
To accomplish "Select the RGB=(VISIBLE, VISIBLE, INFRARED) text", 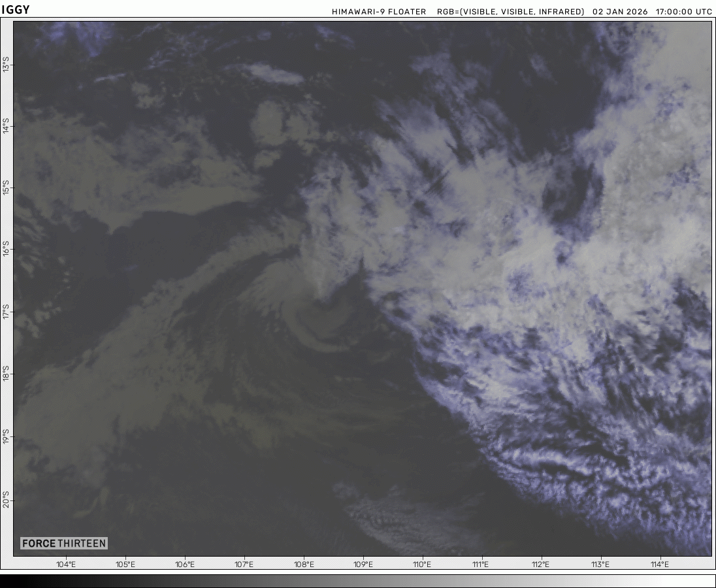I will pyautogui.click(x=510, y=12).
